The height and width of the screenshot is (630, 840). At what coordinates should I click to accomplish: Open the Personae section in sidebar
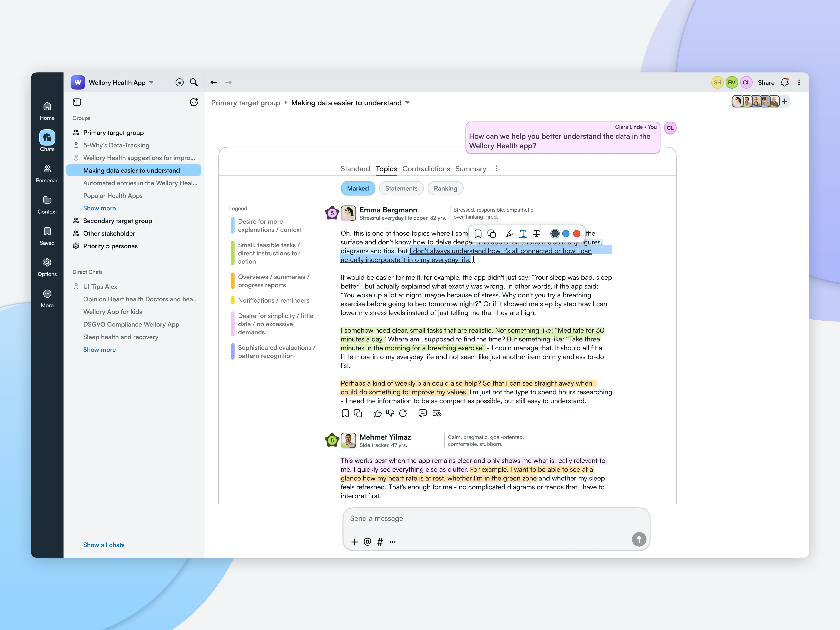point(47,173)
